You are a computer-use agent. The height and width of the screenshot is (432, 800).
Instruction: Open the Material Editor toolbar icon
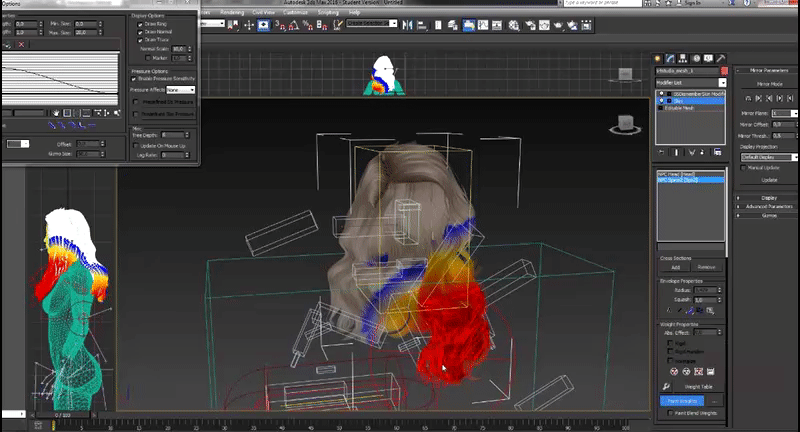coord(514,25)
